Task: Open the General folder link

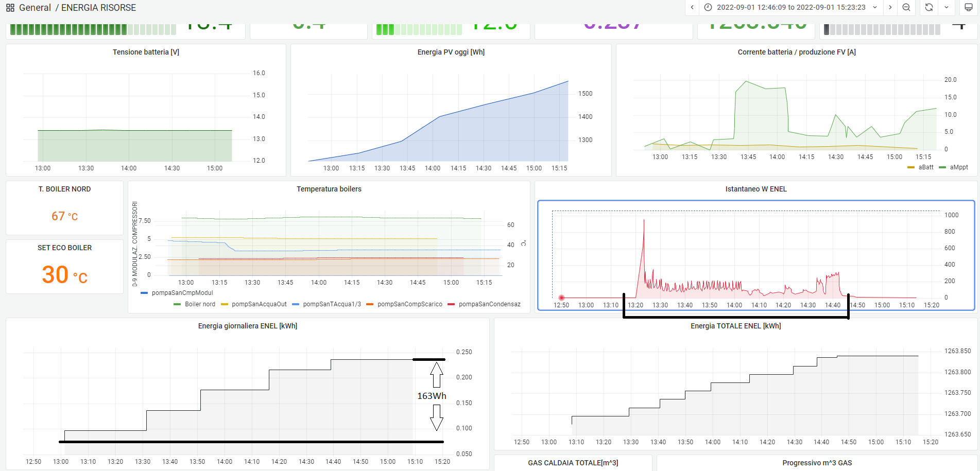Action: [x=35, y=8]
